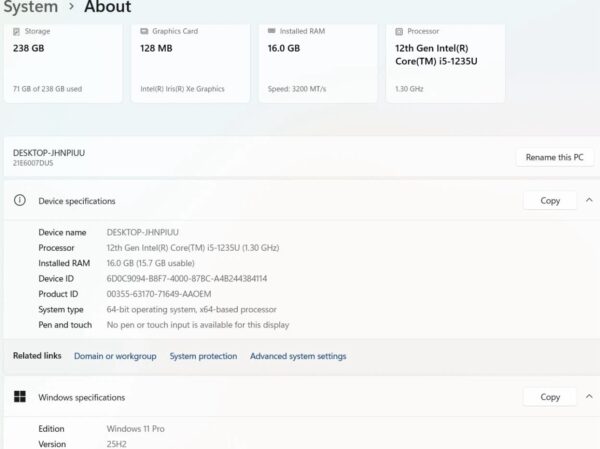Copy the Windows specifications
This screenshot has width=600, height=449.
[x=550, y=396]
